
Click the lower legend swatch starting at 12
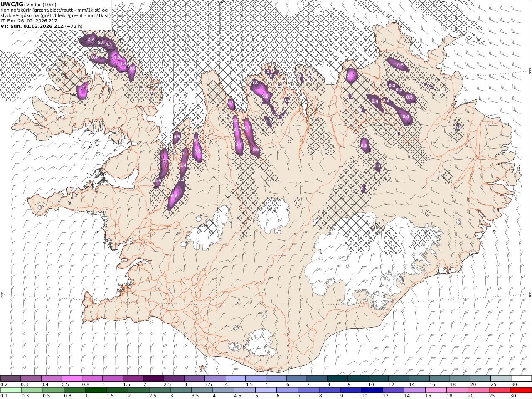click(x=393, y=390)
